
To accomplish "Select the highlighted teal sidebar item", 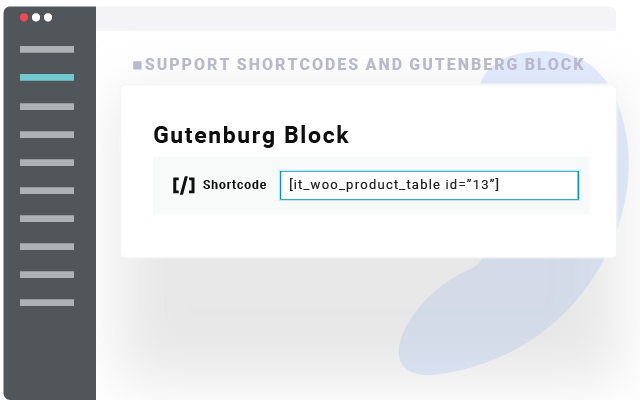I will [x=47, y=77].
